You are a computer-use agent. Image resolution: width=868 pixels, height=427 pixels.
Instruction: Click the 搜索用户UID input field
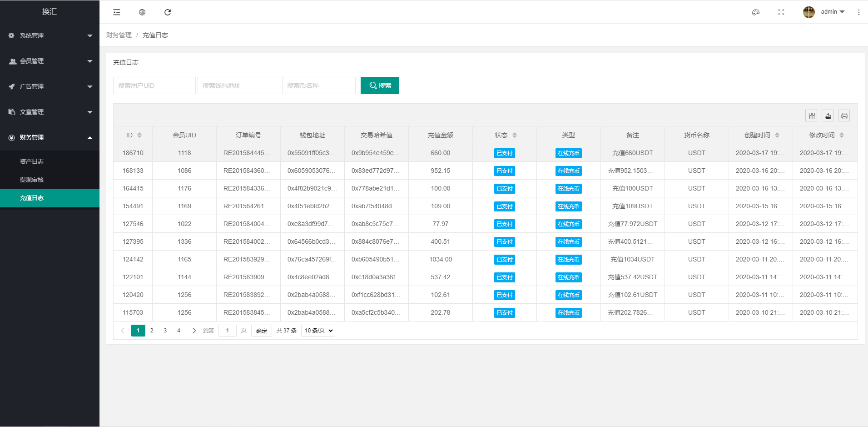coord(154,85)
